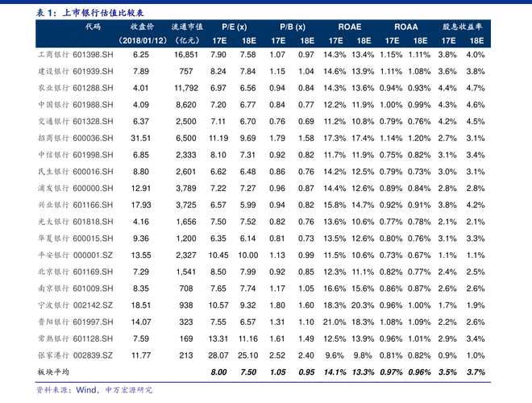Viewport: 532px width, 403px height.
Task: Click the 建设银行 row name
Action: click(54, 72)
